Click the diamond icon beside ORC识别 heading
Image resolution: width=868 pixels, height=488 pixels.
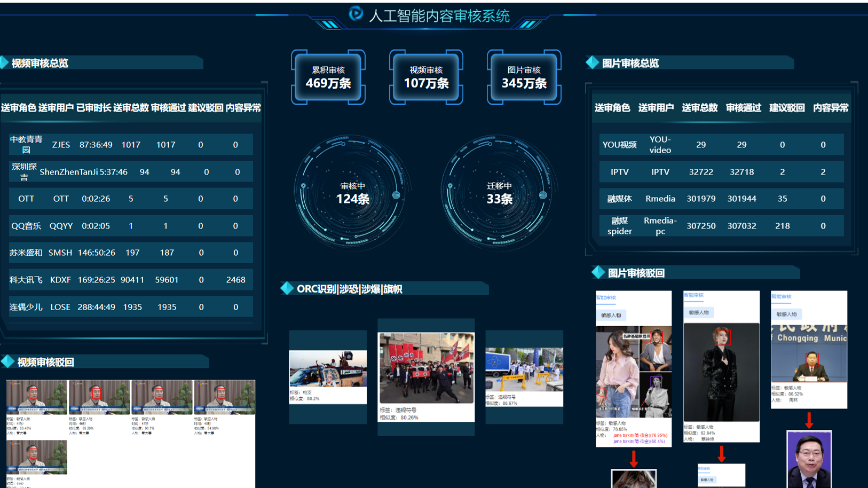(x=287, y=288)
